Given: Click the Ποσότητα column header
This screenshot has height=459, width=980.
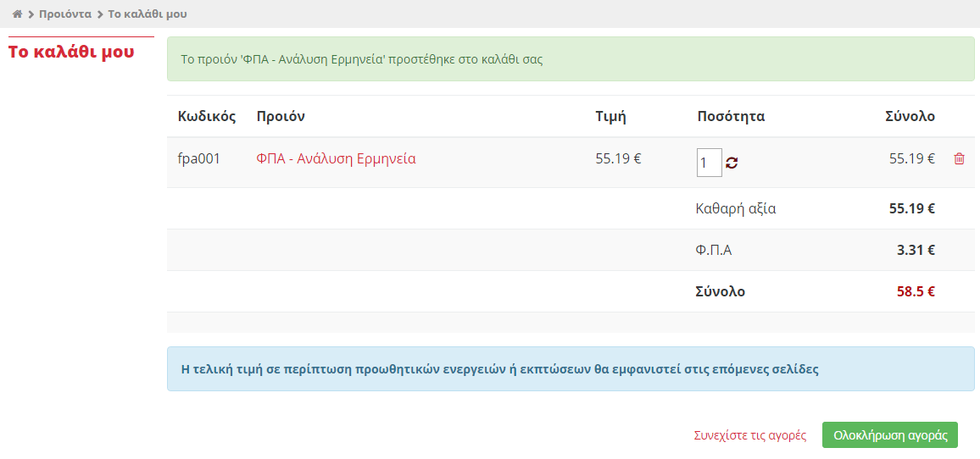Looking at the screenshot, I should [730, 116].
